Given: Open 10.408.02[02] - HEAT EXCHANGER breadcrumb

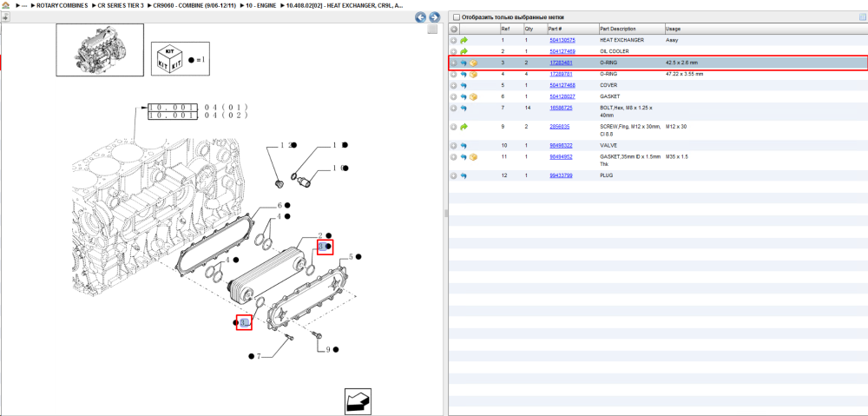Looking at the screenshot, I should (344, 5).
